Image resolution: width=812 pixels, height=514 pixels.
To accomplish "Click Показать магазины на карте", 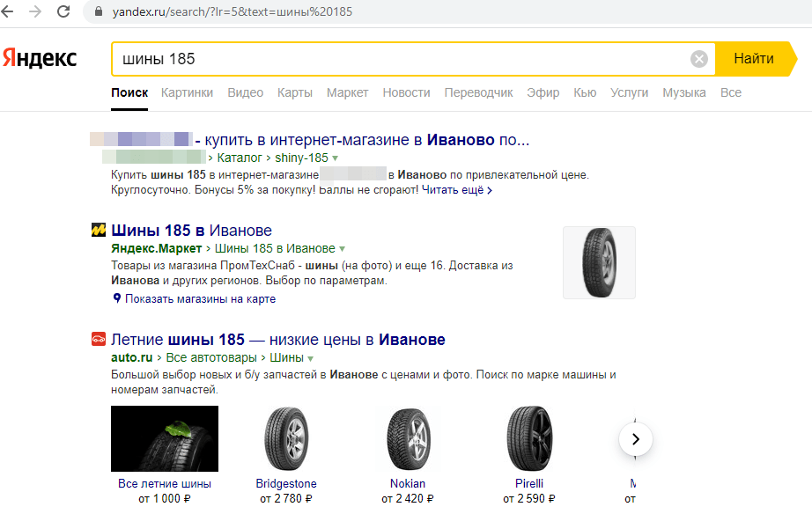I will [x=201, y=298].
